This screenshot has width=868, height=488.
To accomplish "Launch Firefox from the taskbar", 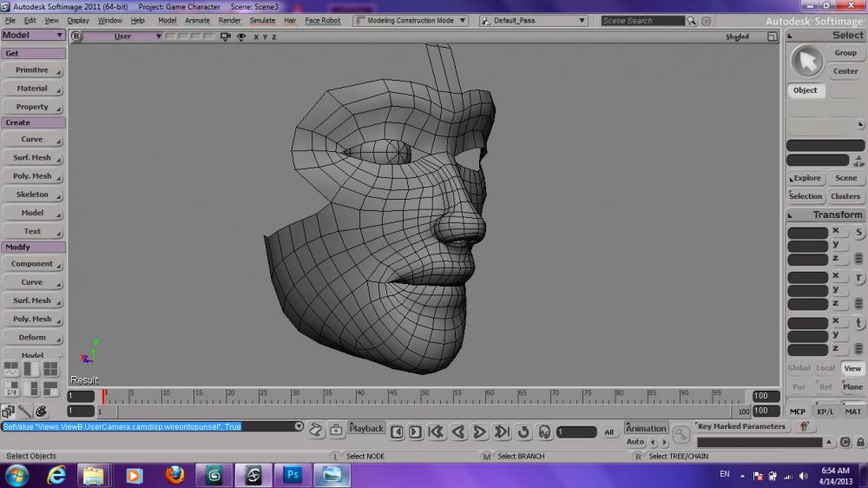I will [174, 475].
